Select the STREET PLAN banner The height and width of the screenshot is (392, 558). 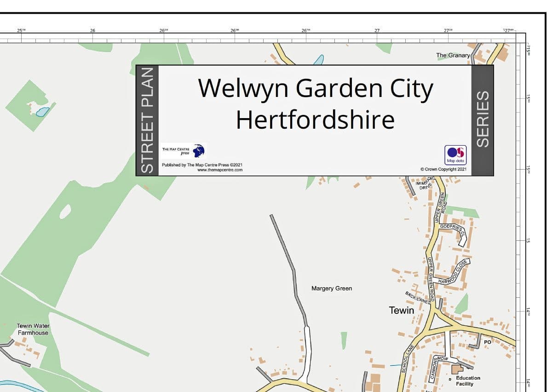(x=147, y=121)
